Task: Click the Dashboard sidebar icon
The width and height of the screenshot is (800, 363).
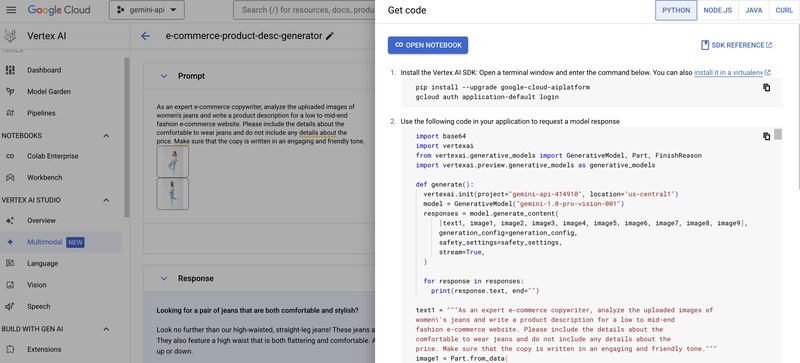Action: pyautogui.click(x=10, y=70)
